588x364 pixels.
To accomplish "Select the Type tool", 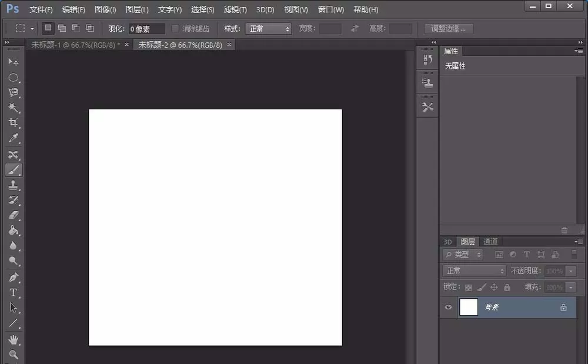I will 14,292.
